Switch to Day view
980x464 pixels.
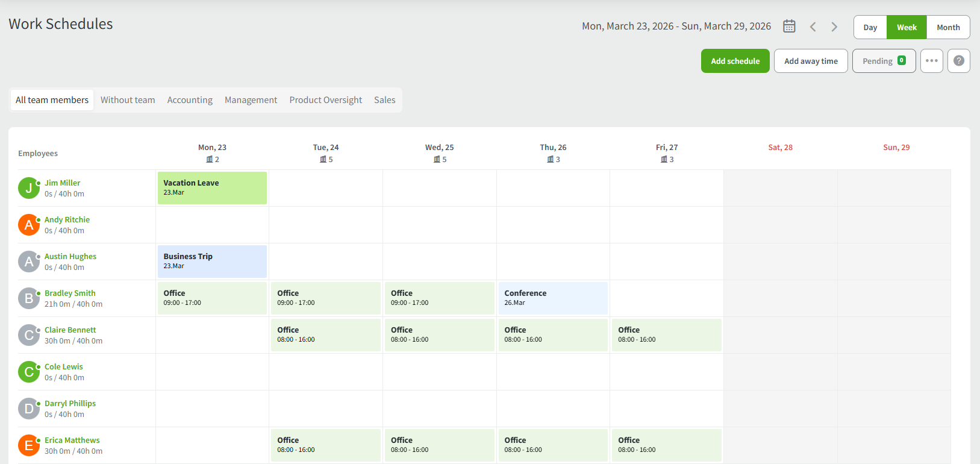[870, 28]
